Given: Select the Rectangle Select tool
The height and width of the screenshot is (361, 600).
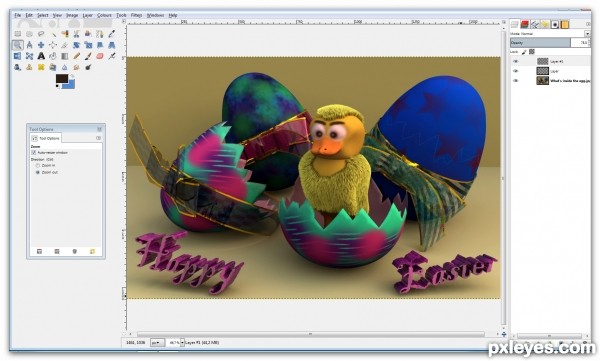Looking at the screenshot, I should [x=18, y=34].
